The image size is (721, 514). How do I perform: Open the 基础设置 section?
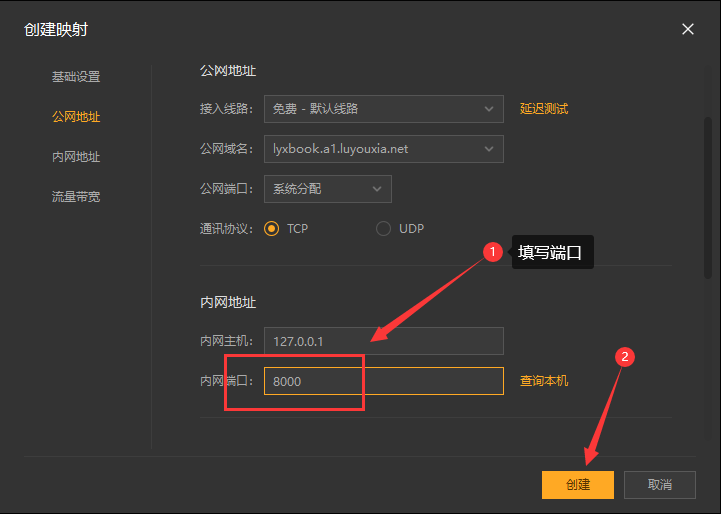tap(76, 77)
